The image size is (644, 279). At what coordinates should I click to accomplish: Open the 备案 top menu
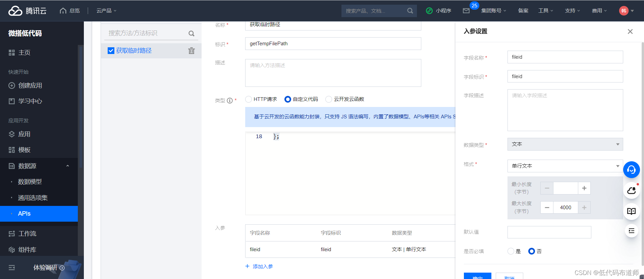point(523,11)
